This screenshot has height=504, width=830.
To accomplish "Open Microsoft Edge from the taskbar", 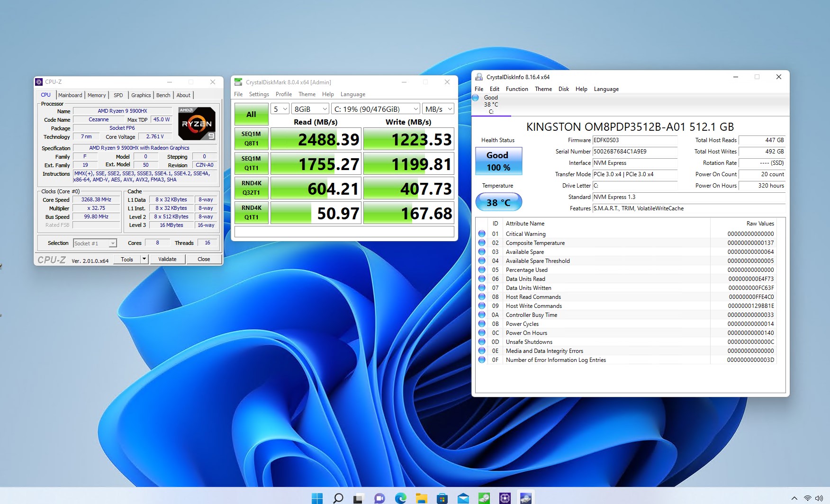I will pos(401,498).
